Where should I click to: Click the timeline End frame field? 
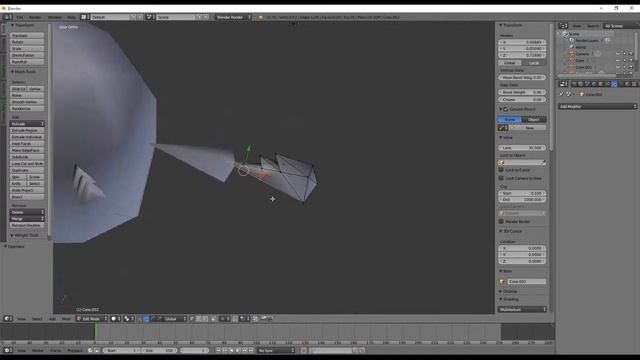click(159, 350)
